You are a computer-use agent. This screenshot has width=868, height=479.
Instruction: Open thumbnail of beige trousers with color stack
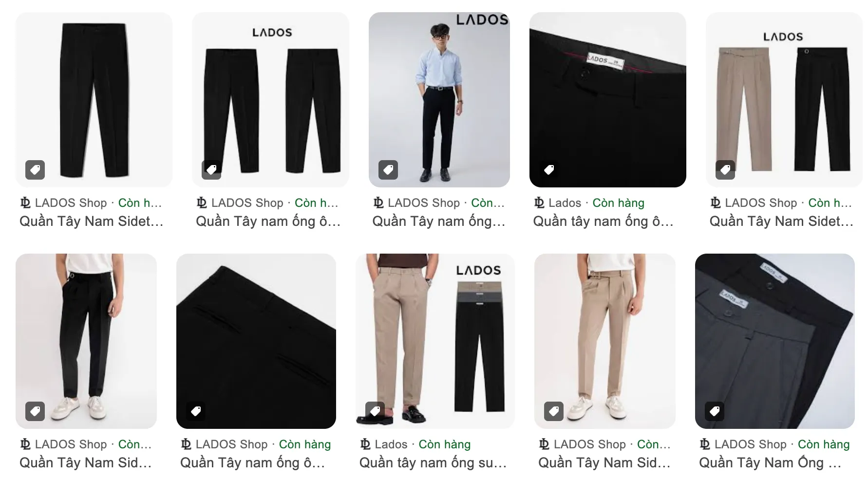click(x=435, y=341)
